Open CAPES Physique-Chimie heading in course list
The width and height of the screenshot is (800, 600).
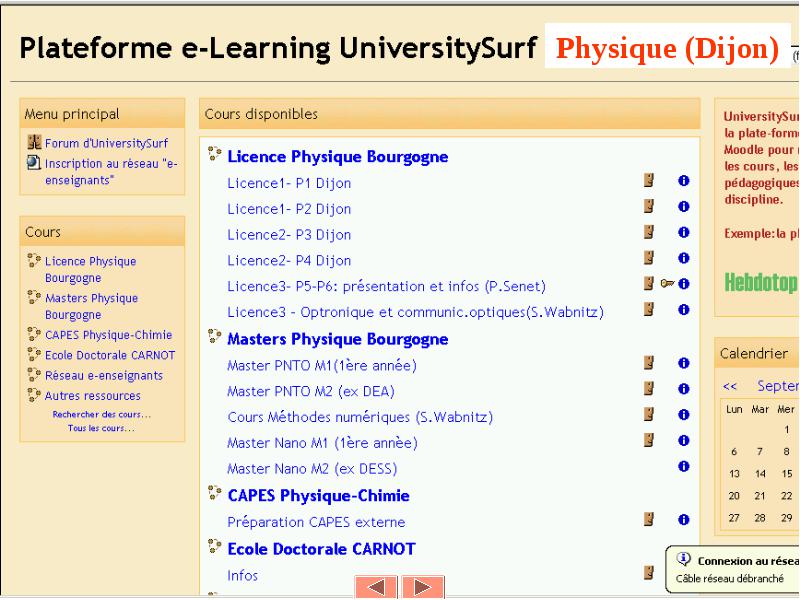(x=318, y=496)
